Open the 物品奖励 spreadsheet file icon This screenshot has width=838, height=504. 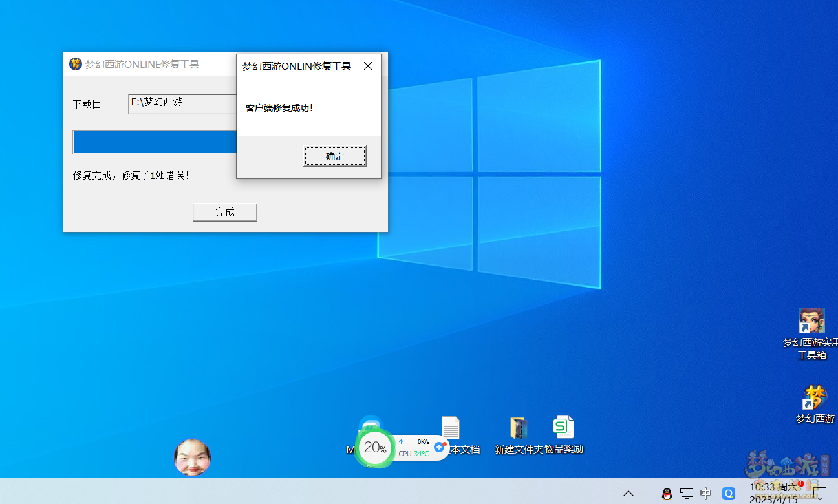click(563, 428)
